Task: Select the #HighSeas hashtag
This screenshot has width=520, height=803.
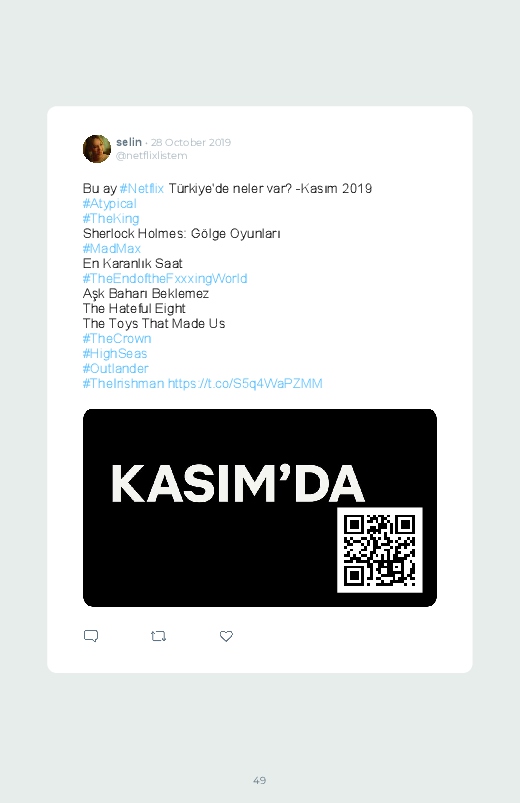Action: [x=115, y=353]
